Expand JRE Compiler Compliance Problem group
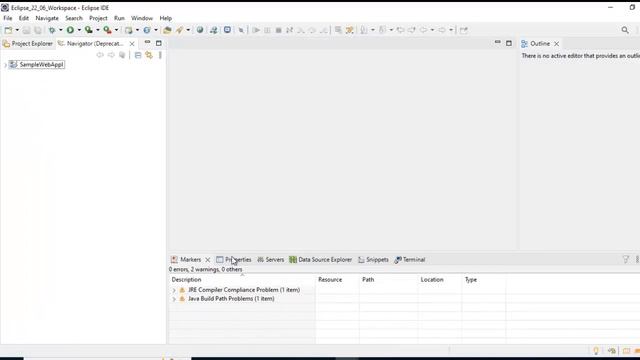640x360 pixels. click(174, 290)
